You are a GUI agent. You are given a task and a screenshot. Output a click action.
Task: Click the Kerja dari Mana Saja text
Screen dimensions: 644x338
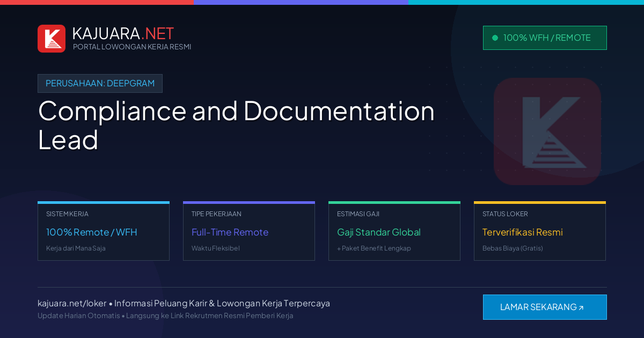(x=76, y=248)
